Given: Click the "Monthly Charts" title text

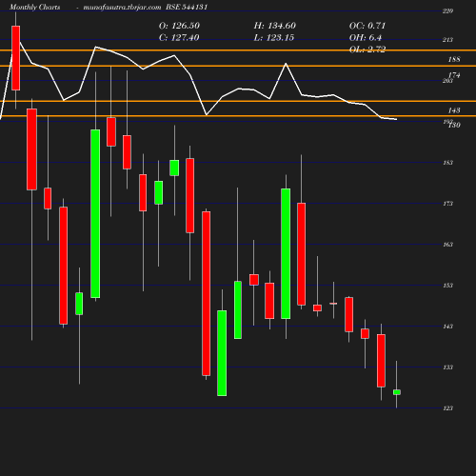Looking at the screenshot, I should point(34,7).
